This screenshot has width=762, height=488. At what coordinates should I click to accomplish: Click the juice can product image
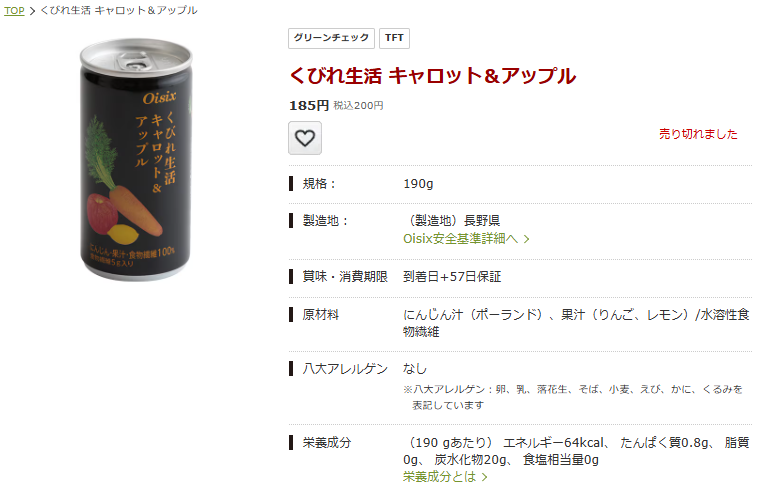point(136,159)
